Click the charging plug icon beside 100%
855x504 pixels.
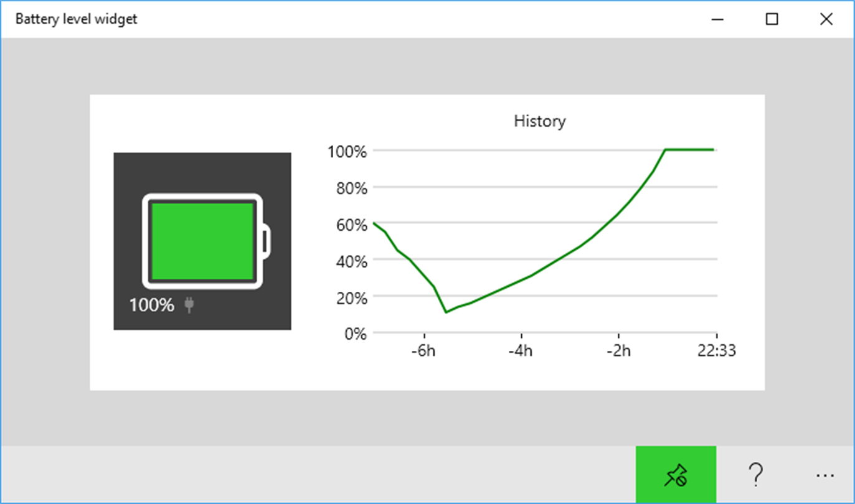190,305
